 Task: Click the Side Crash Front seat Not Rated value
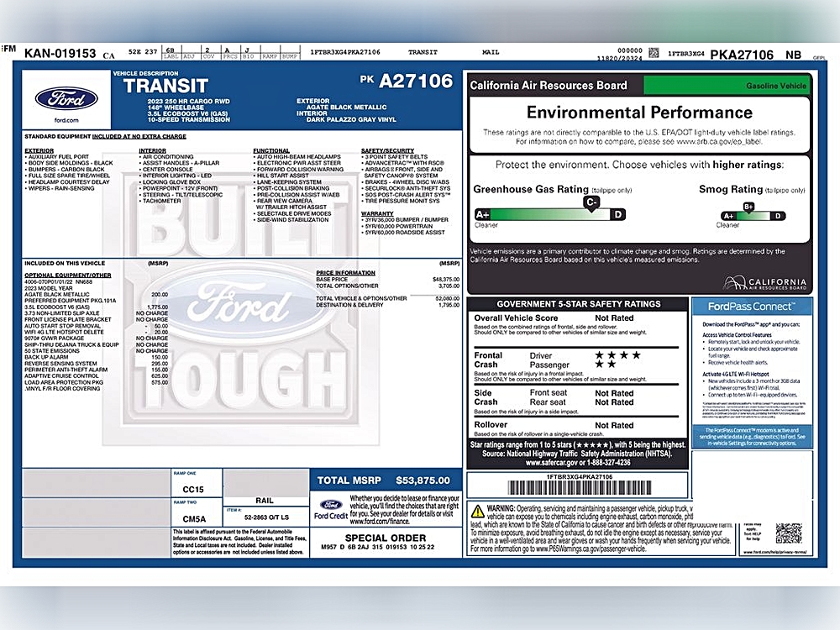[614, 393]
